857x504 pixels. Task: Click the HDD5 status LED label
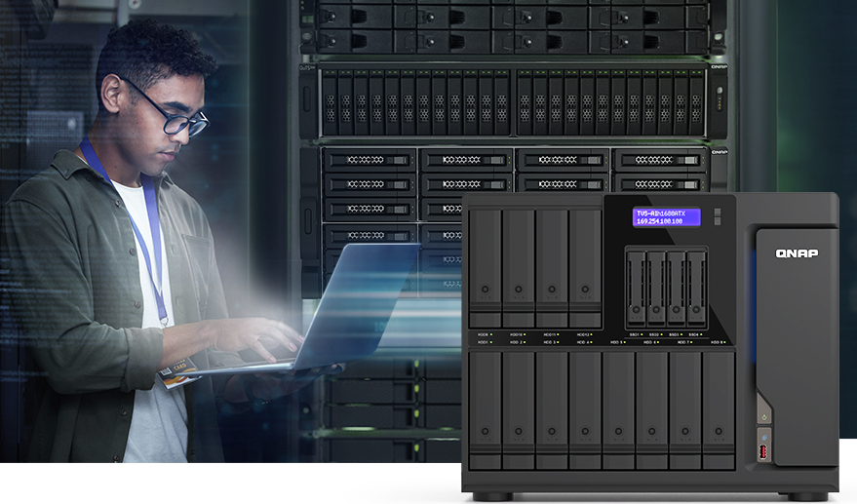point(618,342)
